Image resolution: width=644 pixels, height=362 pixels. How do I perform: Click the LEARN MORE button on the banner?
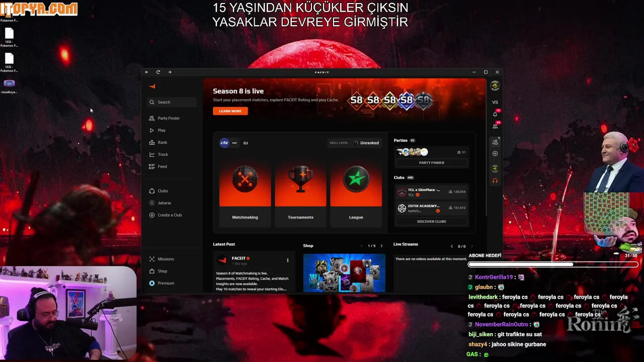click(x=230, y=111)
